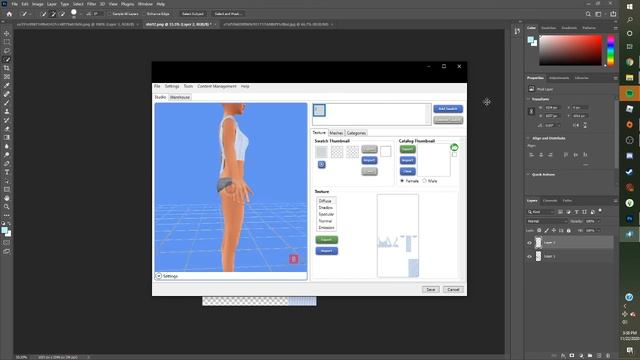Click the pink icon in 3D viewport
Screen dimensions: 640x360
point(293,259)
